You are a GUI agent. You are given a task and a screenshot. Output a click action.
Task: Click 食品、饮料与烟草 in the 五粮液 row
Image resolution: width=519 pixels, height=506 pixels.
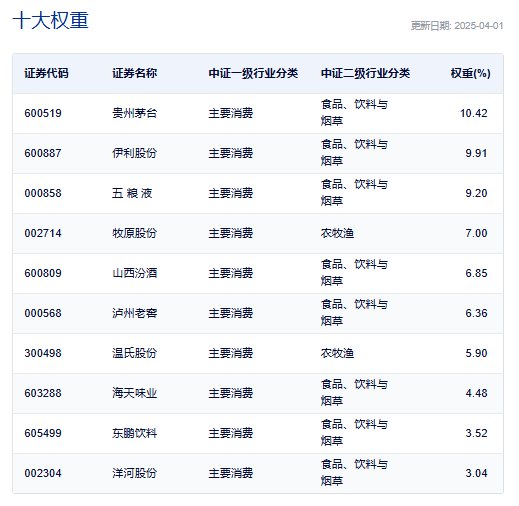pyautogui.click(x=354, y=193)
